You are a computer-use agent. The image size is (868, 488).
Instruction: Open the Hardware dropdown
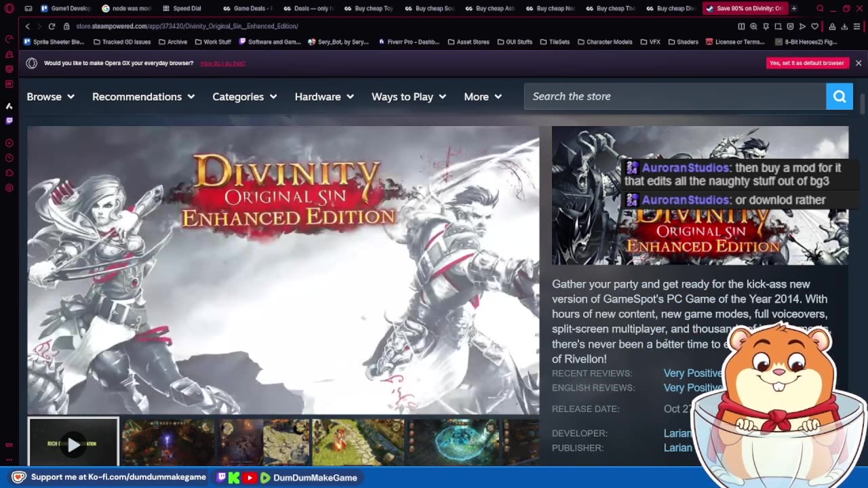coord(324,97)
